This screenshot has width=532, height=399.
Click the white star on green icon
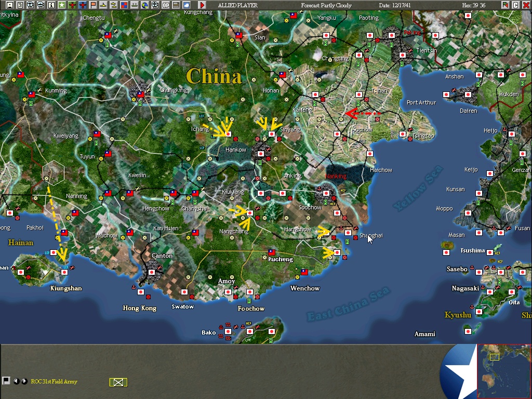click(62, 5)
